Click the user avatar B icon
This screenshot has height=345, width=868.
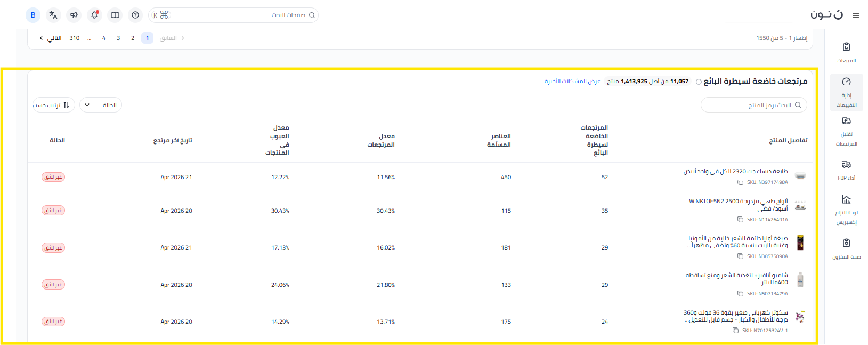[33, 15]
